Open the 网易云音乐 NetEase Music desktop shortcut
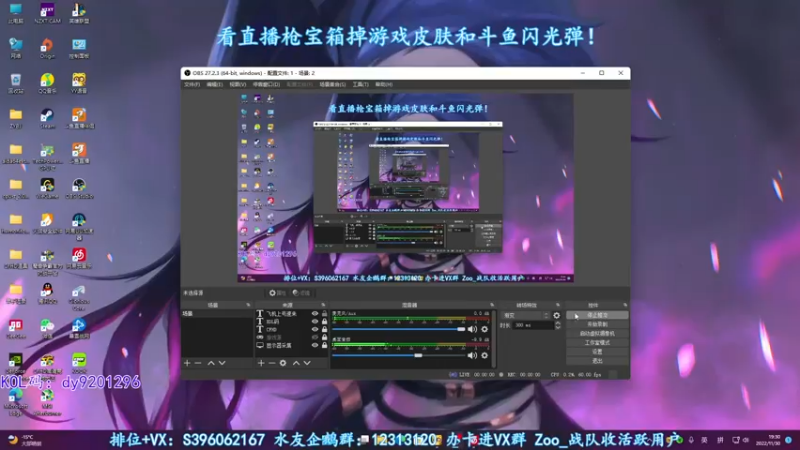 click(79, 258)
